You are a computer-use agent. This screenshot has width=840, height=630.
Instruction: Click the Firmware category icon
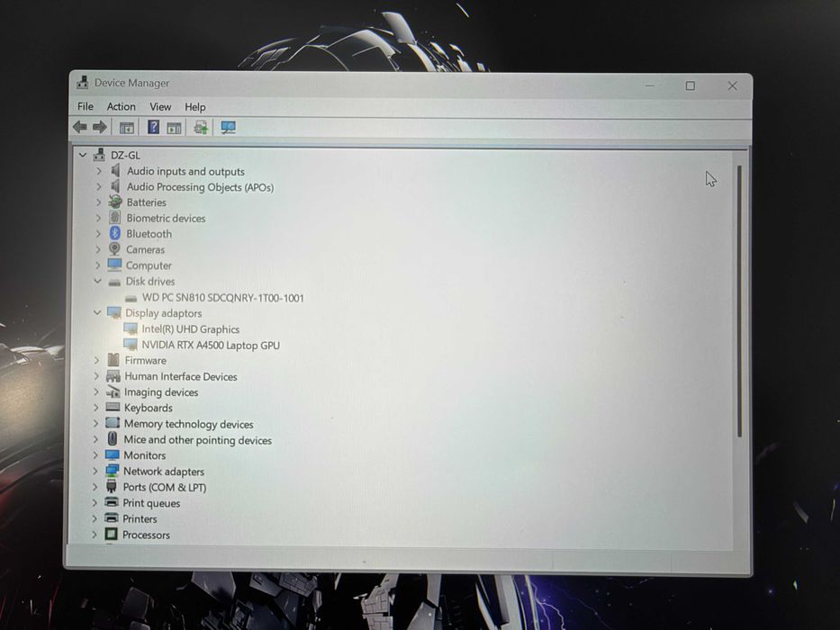(x=113, y=360)
